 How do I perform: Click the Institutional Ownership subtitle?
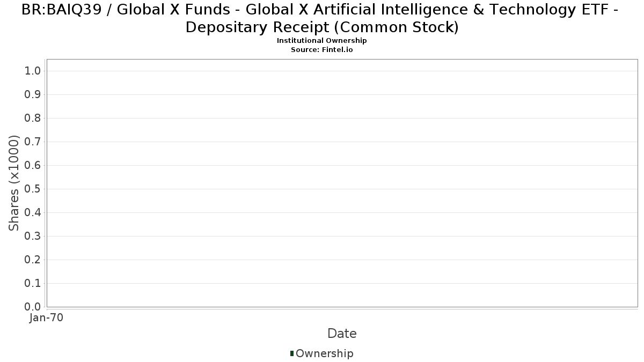[322, 41]
